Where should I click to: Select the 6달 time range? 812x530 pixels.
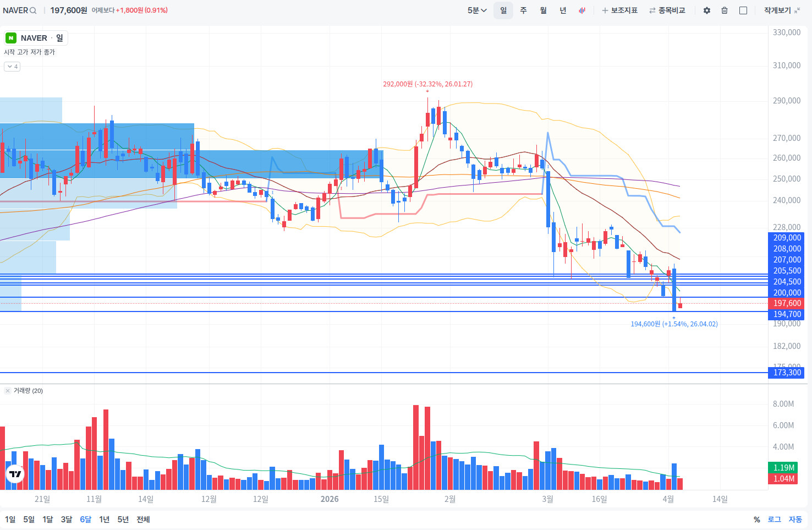86,520
